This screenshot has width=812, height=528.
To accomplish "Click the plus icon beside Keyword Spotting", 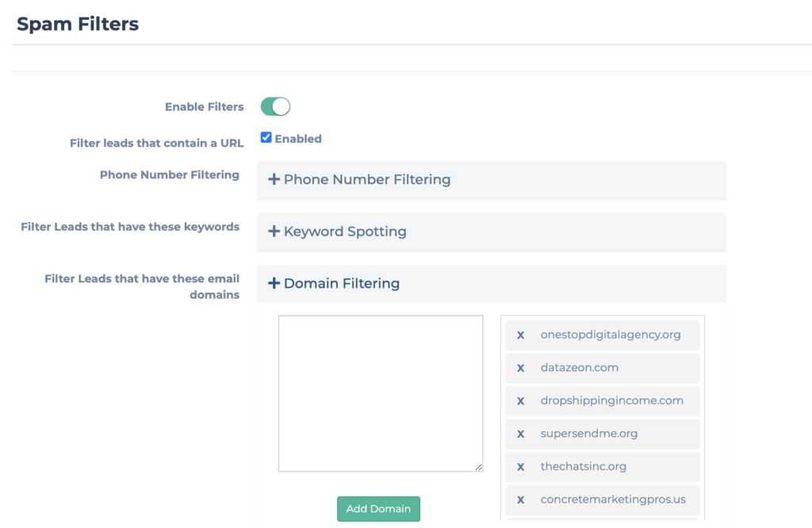I will tap(274, 231).
